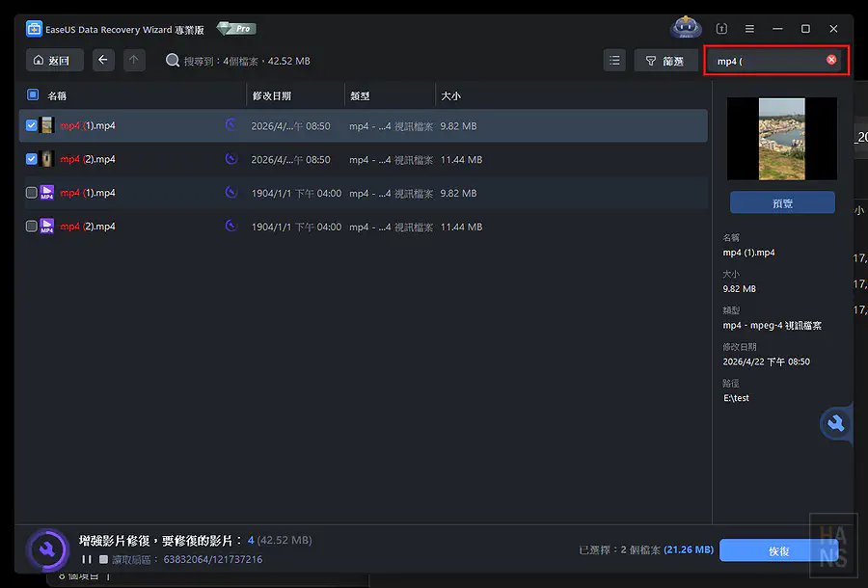The height and width of the screenshot is (588, 868).
Task: Click the upload/update icon in title bar
Action: [x=721, y=29]
